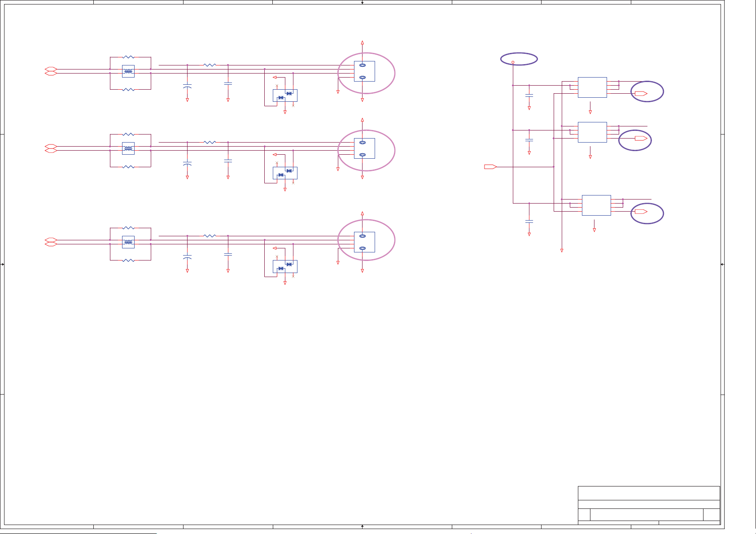
Task: Click the dual TVS diode box in the bottom row
Action: (285, 267)
